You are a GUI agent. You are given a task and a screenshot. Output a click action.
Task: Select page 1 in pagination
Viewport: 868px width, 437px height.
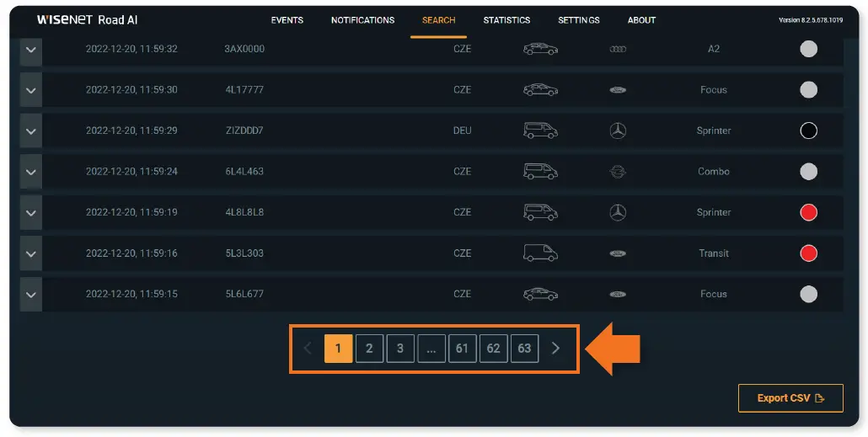click(x=338, y=349)
